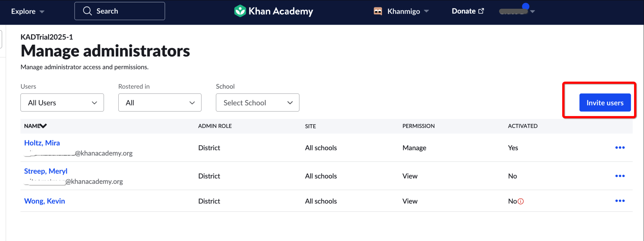Open Streep, Meryl's profile link

(46, 171)
